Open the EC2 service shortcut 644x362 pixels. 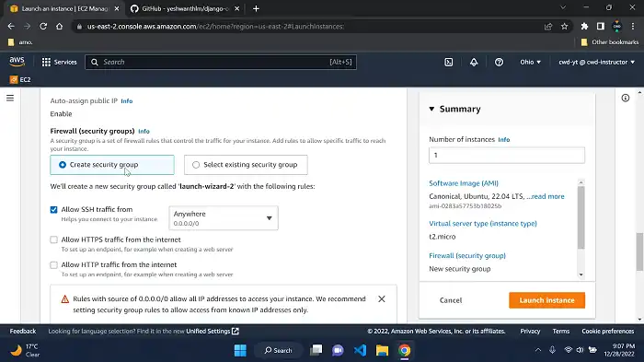20,79
